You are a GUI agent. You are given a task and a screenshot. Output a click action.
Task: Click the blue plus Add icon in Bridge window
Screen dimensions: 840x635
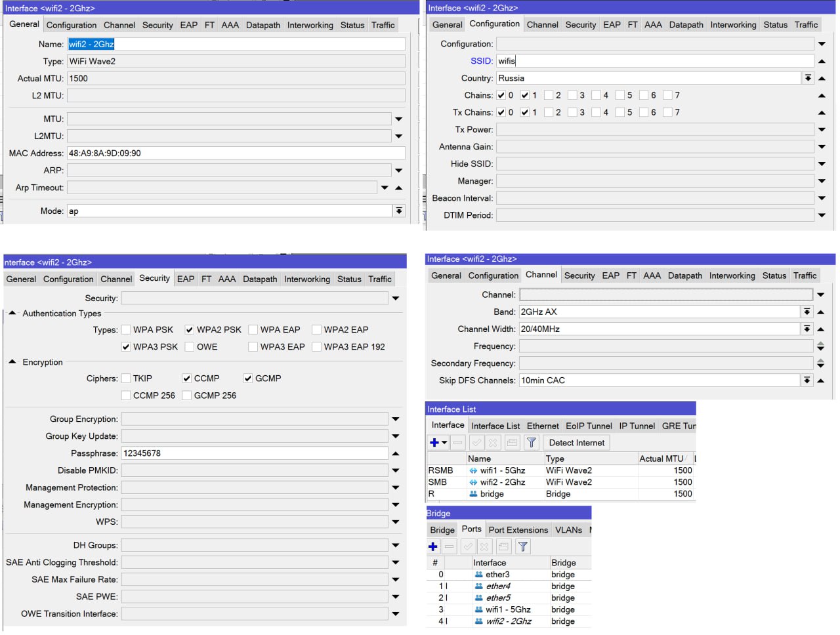tap(433, 546)
